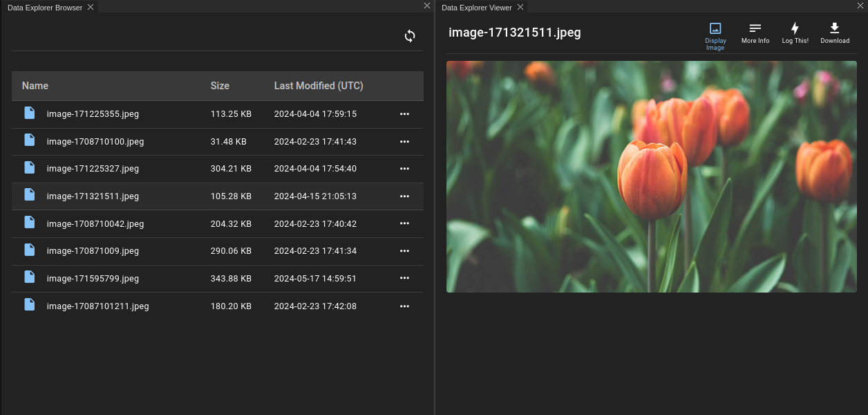Click the tulip image preview
This screenshot has width=868, height=415.
(652, 176)
